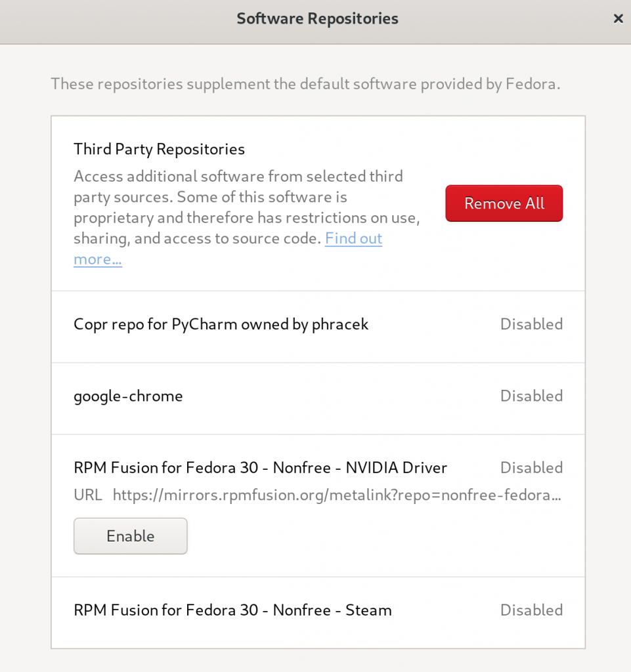This screenshot has width=631, height=672.
Task: Click the intro text about Fedora repositories
Action: (305, 84)
